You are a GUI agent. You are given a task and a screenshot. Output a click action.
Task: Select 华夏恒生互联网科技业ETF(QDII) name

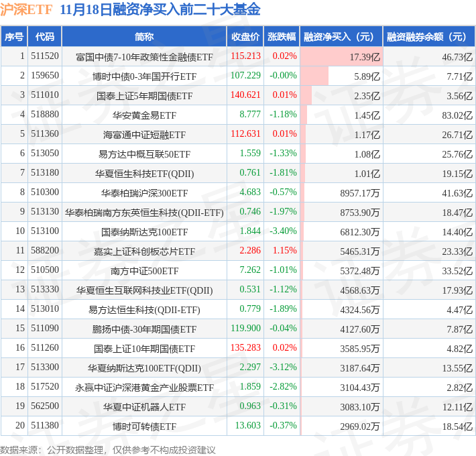coord(144,290)
